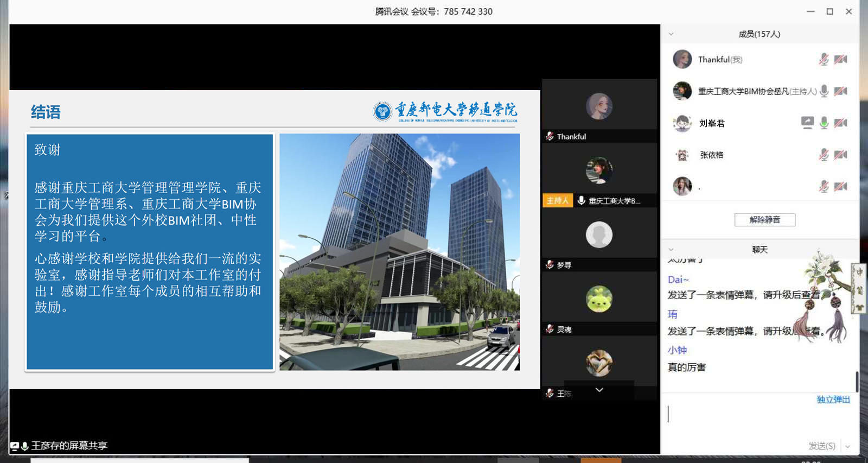The width and height of the screenshot is (868, 463).
Task: Open the dropdown arrow beside 发送(S)
Action: click(848, 446)
